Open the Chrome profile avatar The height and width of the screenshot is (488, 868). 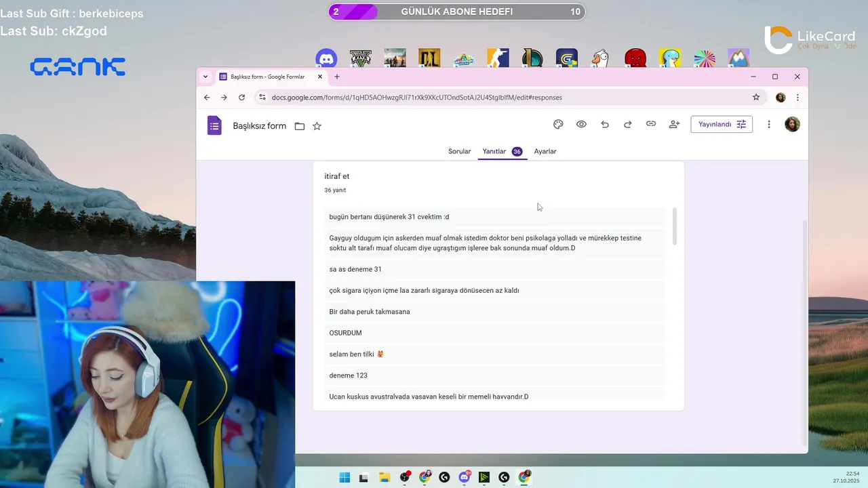pyautogui.click(x=781, y=98)
